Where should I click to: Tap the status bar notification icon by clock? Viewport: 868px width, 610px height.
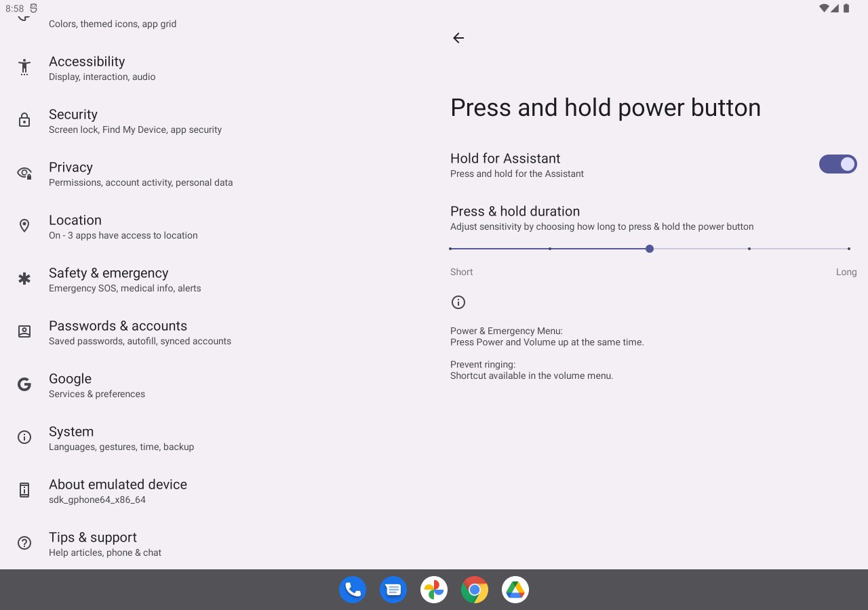(34, 9)
